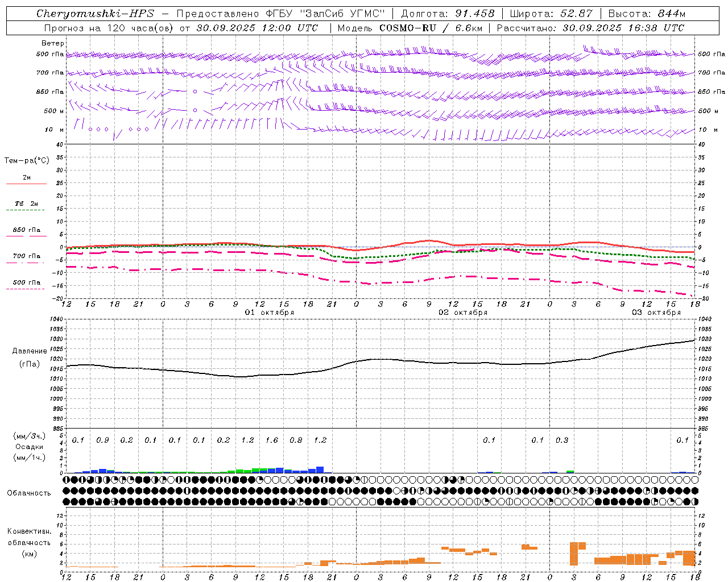Click the 0.8 precipitation amount

click(296, 440)
